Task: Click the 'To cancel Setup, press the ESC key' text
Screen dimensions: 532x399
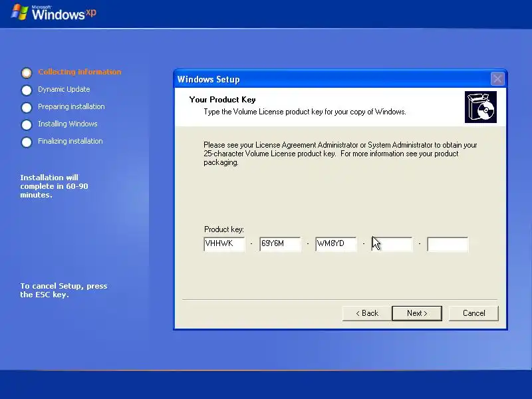Action: (63, 290)
